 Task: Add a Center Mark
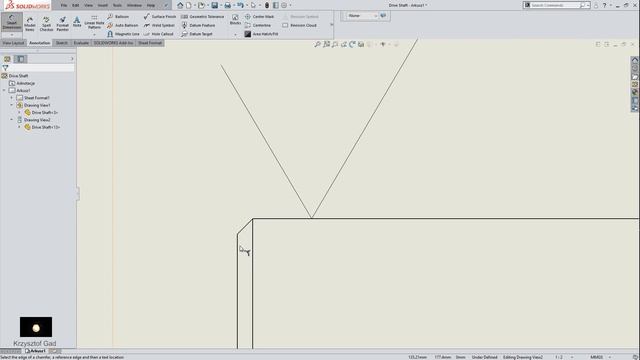click(259, 17)
